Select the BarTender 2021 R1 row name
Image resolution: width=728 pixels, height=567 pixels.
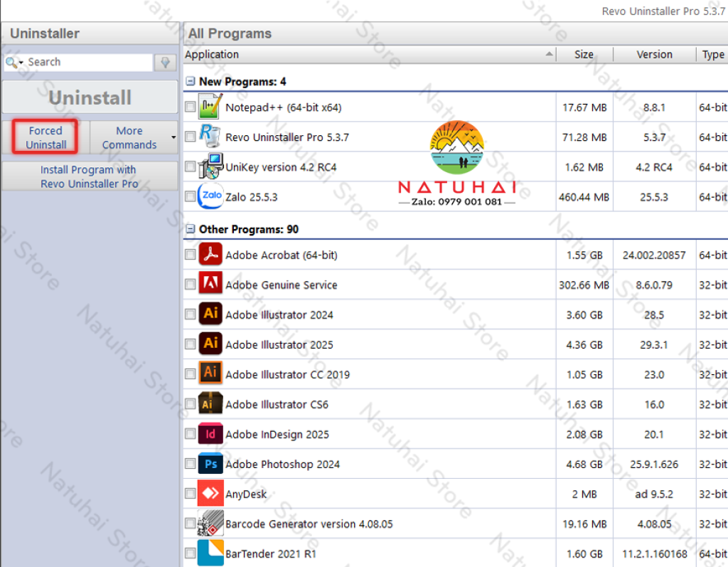271,554
